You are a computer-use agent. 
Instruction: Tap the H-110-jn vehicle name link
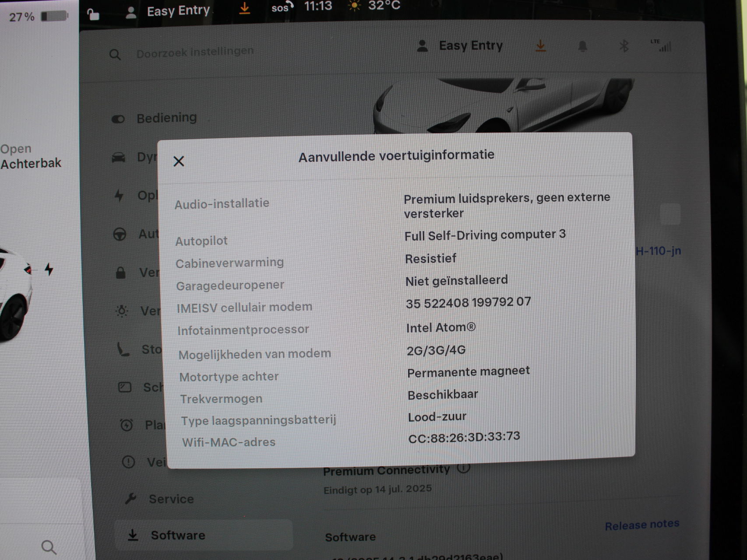point(658,251)
